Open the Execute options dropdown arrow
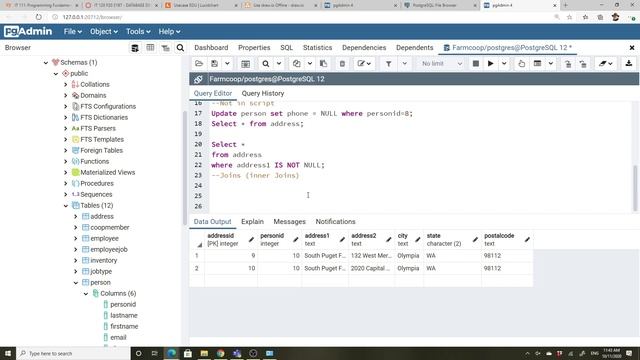640x360 pixels. coord(504,64)
